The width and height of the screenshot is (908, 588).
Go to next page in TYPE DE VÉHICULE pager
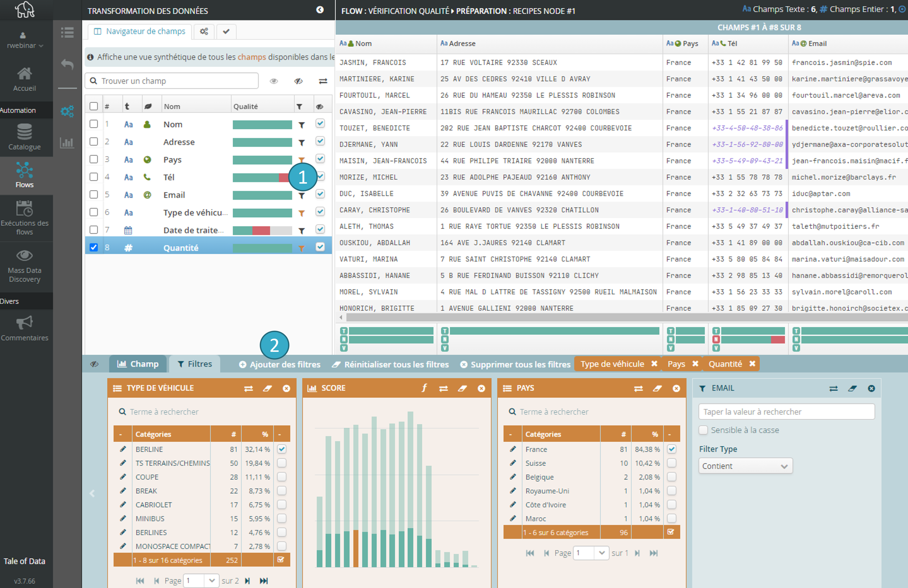(247, 580)
